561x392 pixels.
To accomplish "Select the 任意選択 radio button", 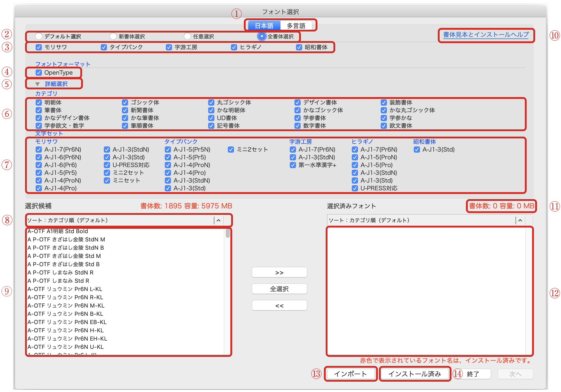I will point(188,36).
